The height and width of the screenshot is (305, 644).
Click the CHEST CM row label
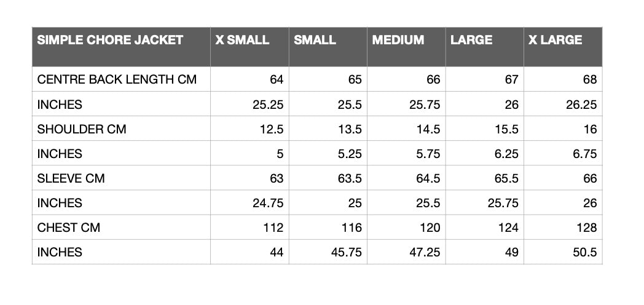pyautogui.click(x=121, y=227)
